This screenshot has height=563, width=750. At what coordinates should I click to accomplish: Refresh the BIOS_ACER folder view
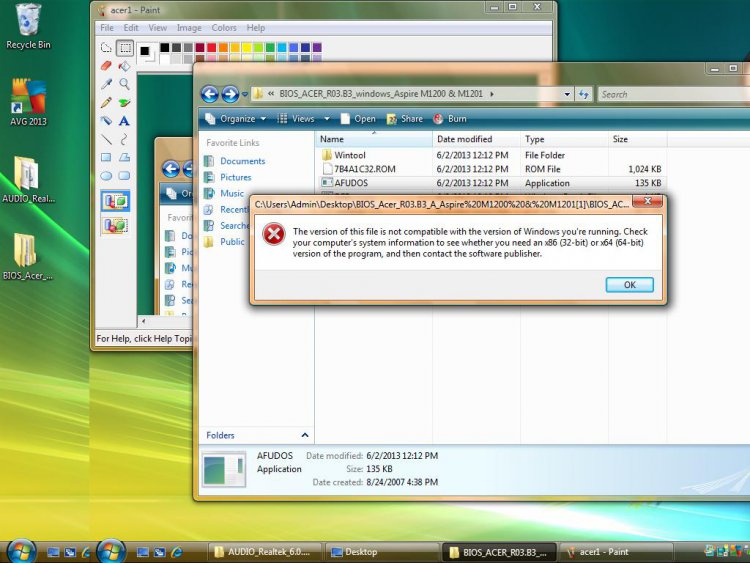[x=584, y=94]
